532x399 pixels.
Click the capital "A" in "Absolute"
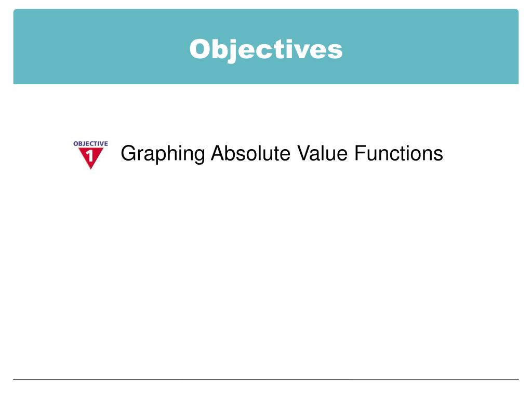point(217,154)
